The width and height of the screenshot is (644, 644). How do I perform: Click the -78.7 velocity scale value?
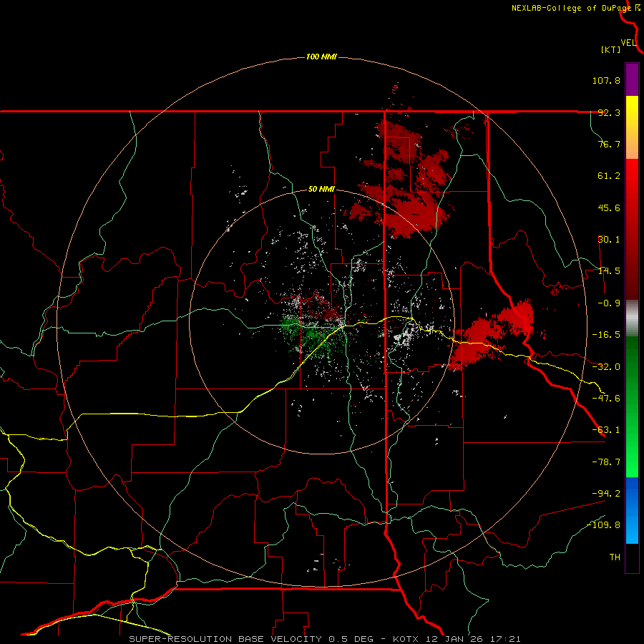click(606, 462)
